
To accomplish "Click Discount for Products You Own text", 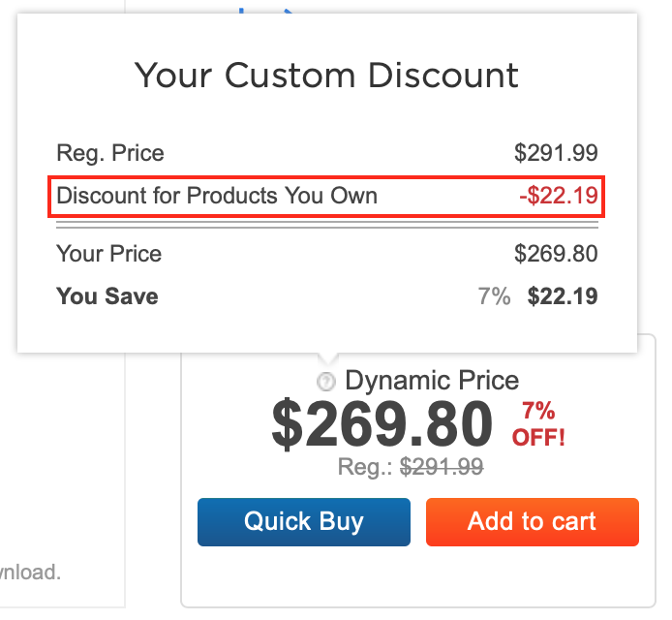I will [217, 197].
